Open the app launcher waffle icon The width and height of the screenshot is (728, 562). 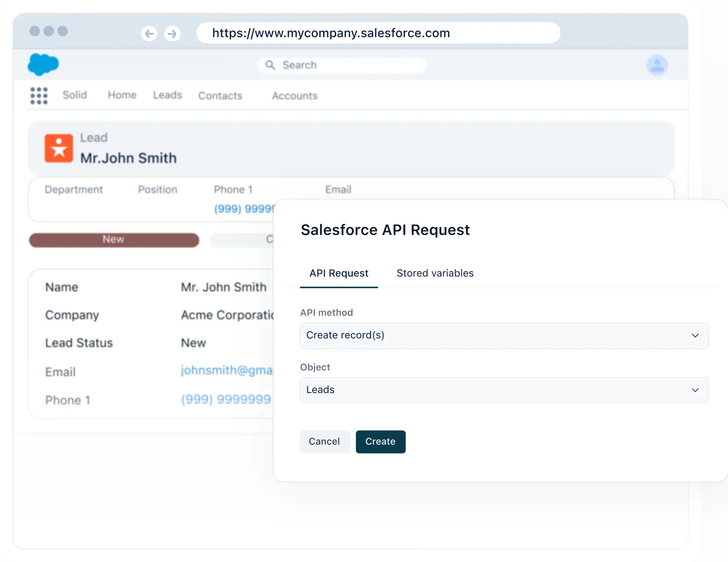tap(39, 96)
